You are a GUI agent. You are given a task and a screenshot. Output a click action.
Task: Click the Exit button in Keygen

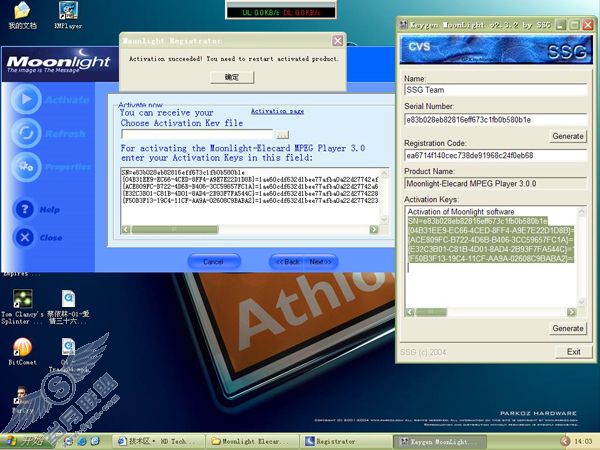pyautogui.click(x=573, y=352)
